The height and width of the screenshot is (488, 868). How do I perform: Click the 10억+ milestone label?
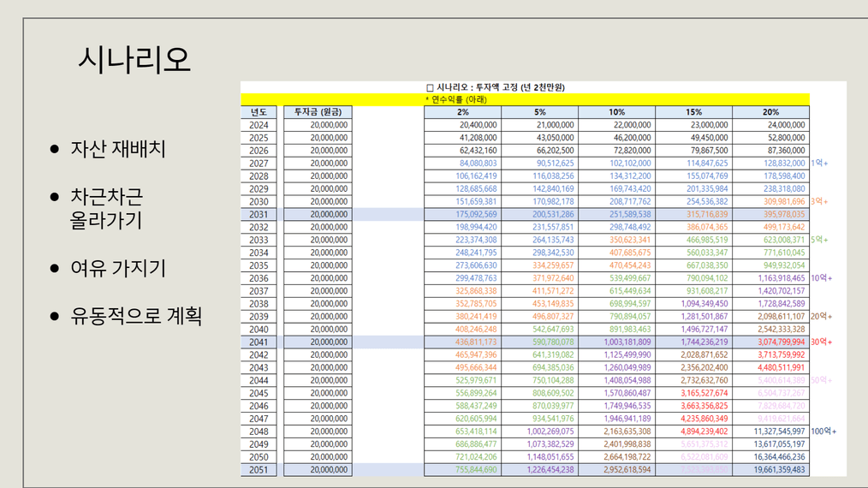coord(822,278)
